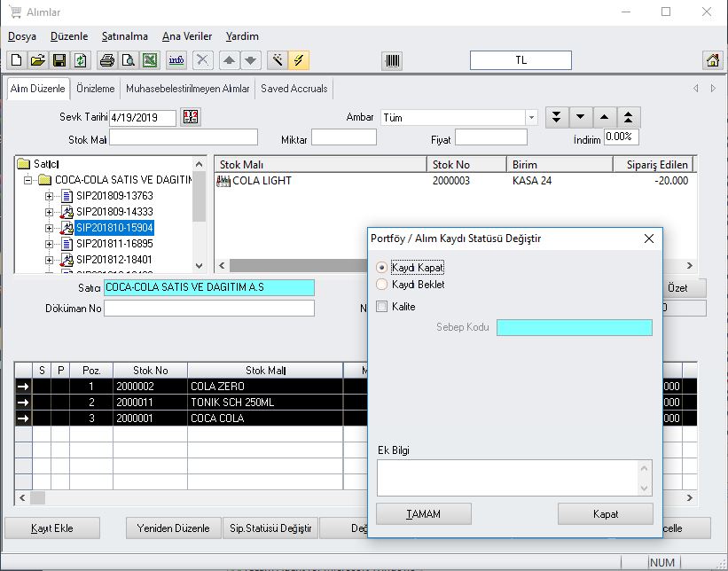
Task: Click the move-to-last double down arrow button
Action: (x=556, y=117)
